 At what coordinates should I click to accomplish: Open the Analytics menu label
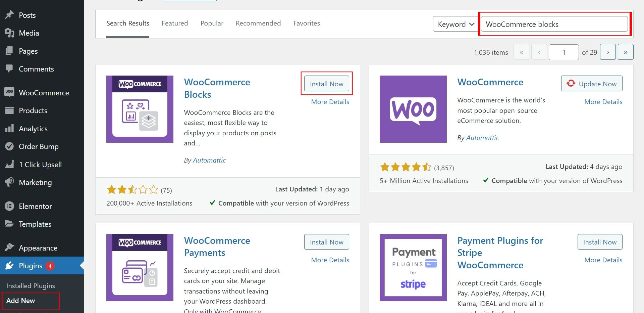click(x=33, y=129)
